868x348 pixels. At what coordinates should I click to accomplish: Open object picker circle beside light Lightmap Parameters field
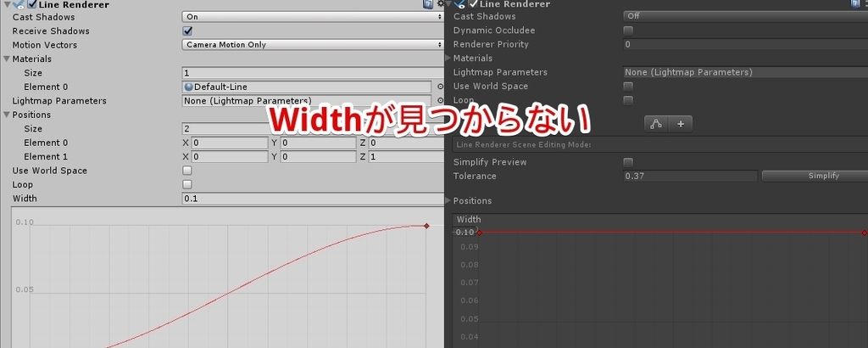coord(440,101)
